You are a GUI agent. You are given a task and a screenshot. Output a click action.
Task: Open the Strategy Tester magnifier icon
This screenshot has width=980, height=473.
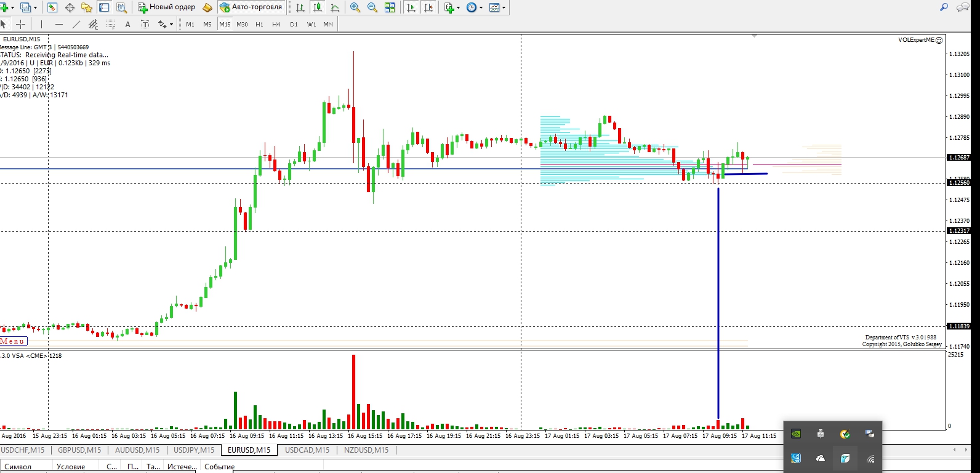(121, 7)
